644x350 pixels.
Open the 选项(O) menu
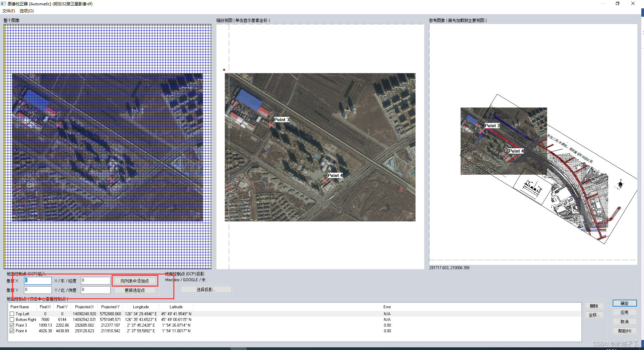(x=26, y=11)
